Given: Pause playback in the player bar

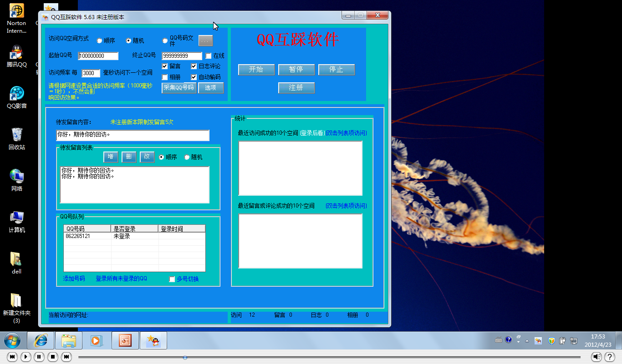Looking at the screenshot, I should [39, 357].
